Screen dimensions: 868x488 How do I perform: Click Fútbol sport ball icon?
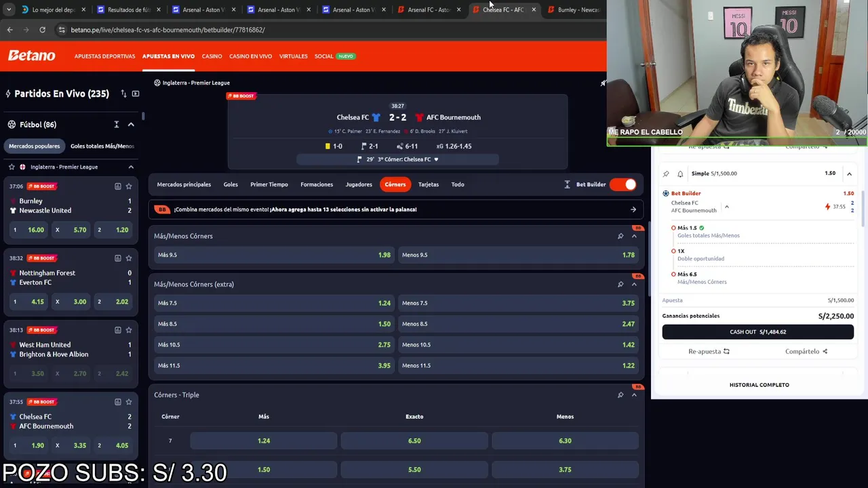click(x=12, y=125)
